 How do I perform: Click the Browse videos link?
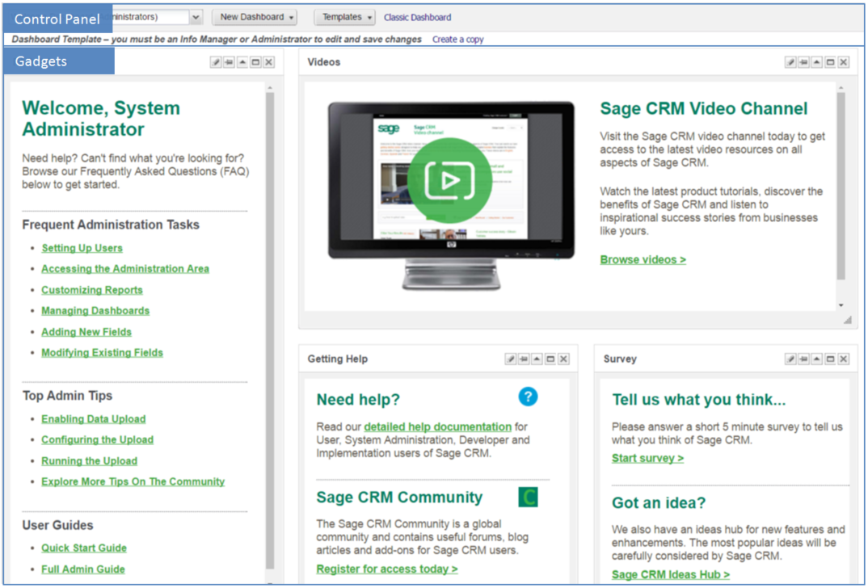(x=643, y=259)
